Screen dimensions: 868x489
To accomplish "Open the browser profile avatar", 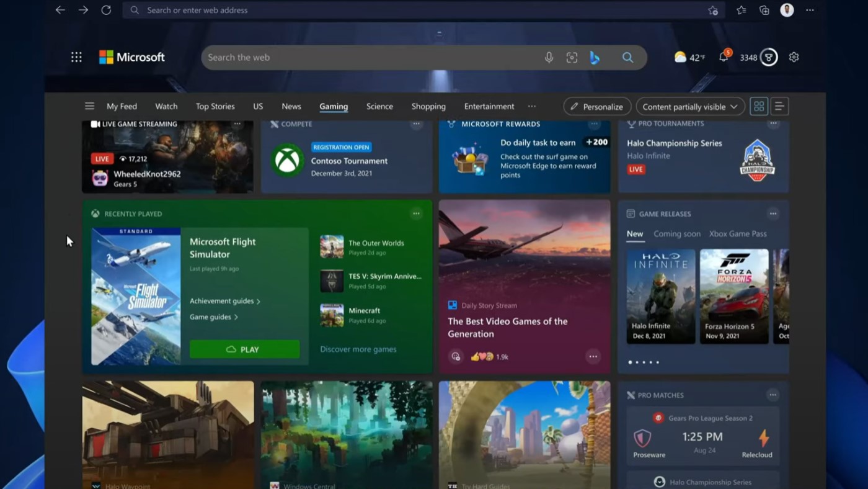I will pyautogui.click(x=787, y=10).
